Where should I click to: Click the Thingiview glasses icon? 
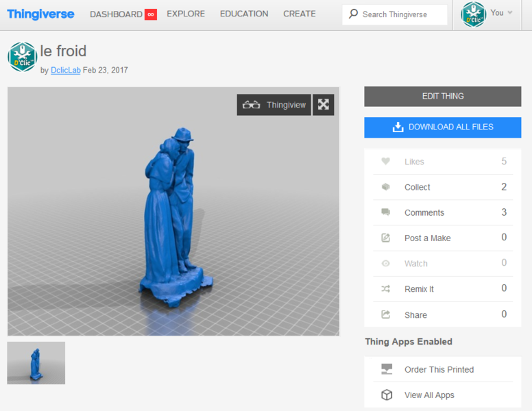point(251,105)
